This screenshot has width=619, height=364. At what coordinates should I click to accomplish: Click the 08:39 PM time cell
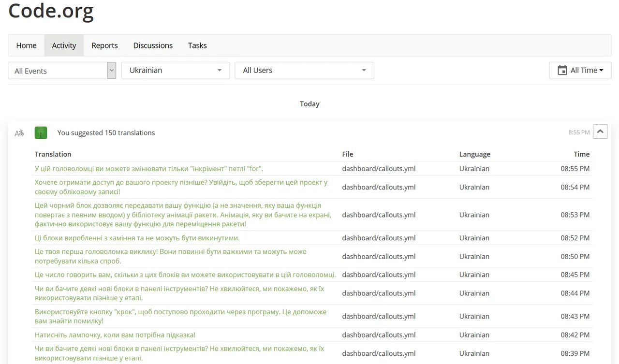575,353
